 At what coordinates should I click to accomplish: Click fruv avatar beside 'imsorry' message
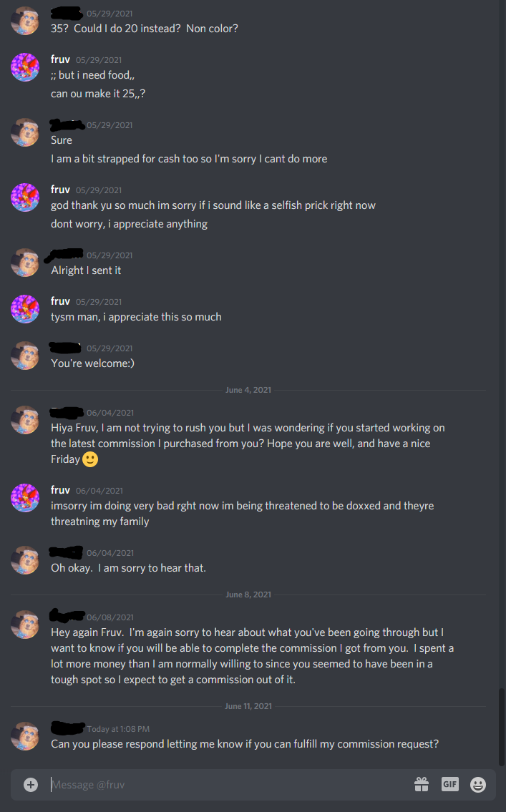coord(25,498)
